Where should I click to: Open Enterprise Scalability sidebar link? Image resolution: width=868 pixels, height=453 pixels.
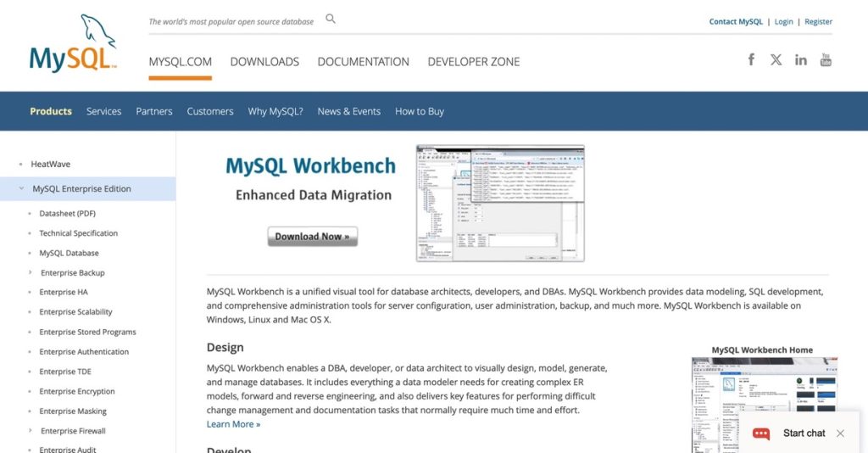[75, 312]
